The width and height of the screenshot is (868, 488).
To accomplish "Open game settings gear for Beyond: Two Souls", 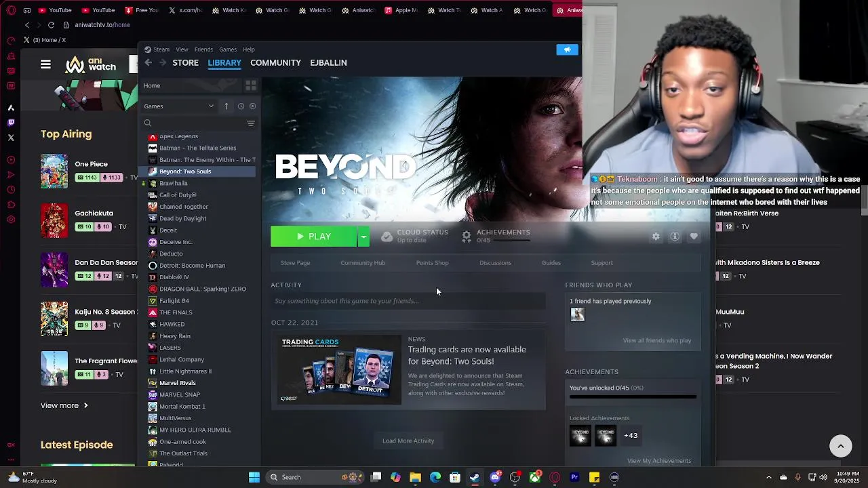I will (656, 237).
